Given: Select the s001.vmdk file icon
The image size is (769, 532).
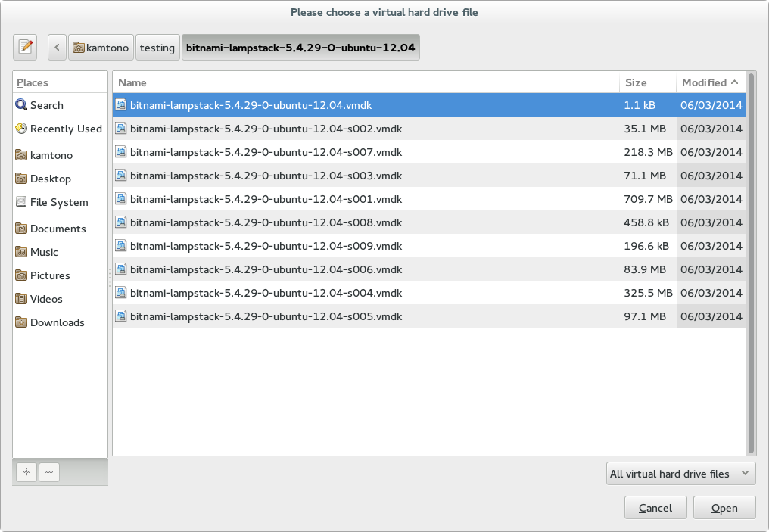Looking at the screenshot, I should (x=120, y=199).
